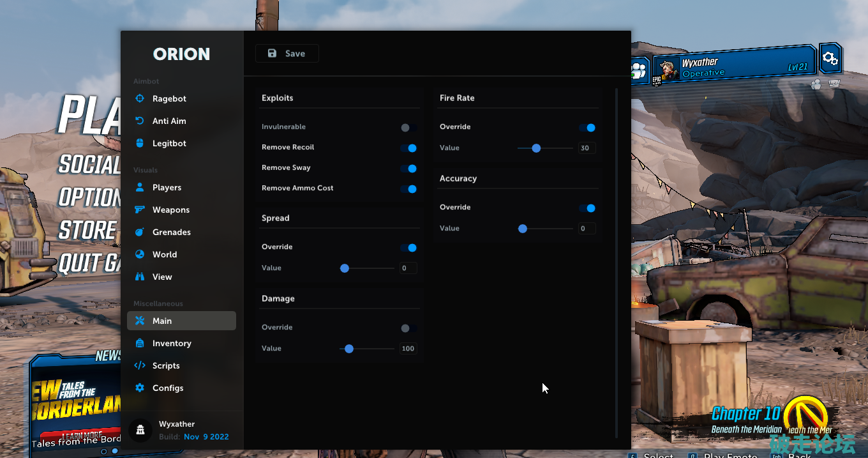Open the Configs gear icon
The height and width of the screenshot is (458, 868).
click(140, 388)
